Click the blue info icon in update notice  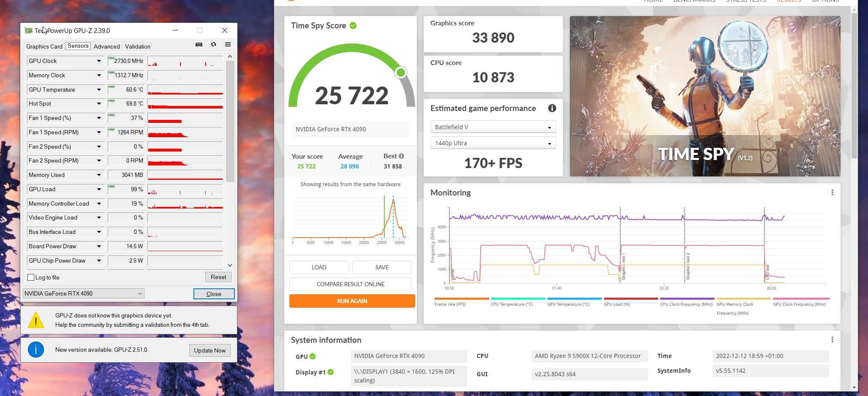36,350
